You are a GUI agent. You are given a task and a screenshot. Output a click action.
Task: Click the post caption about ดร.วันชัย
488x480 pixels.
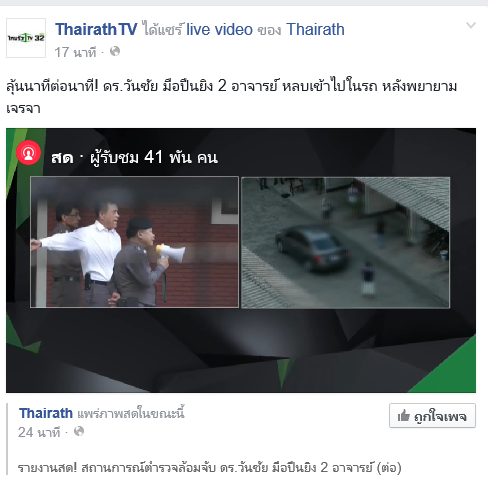pos(232,97)
